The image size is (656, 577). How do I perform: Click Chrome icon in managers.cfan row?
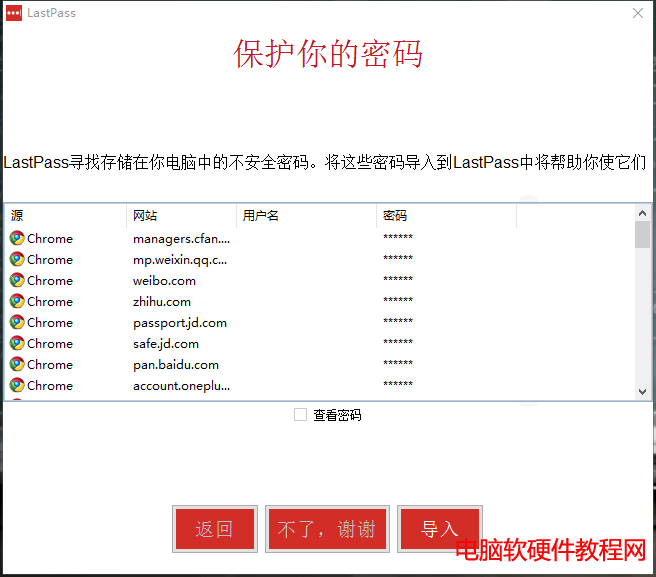click(x=17, y=238)
